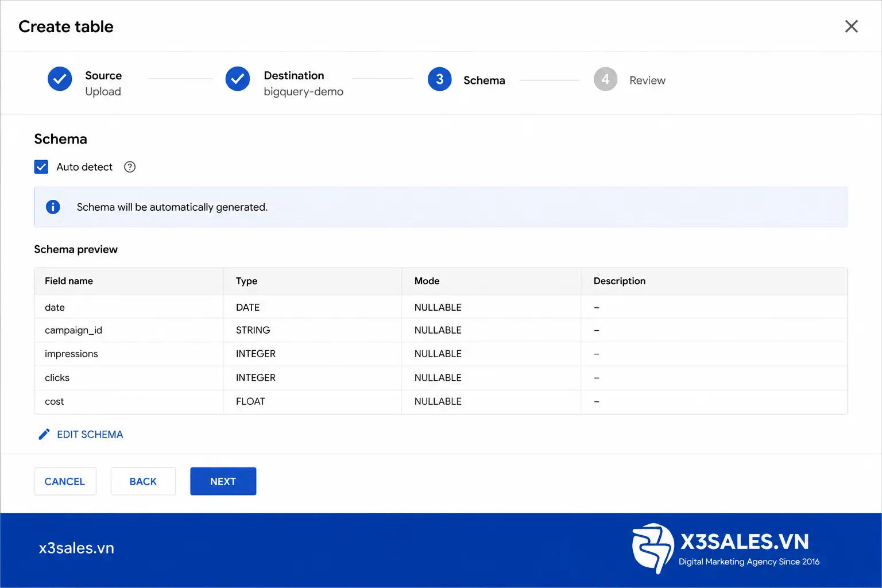The image size is (882, 588).
Task: Click NULLABLE mode in the cost row
Action: 491,401
